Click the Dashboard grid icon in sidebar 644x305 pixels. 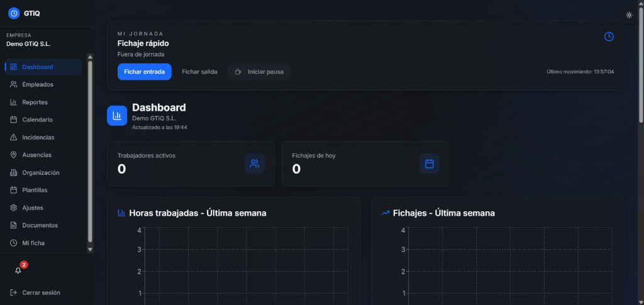tap(14, 67)
